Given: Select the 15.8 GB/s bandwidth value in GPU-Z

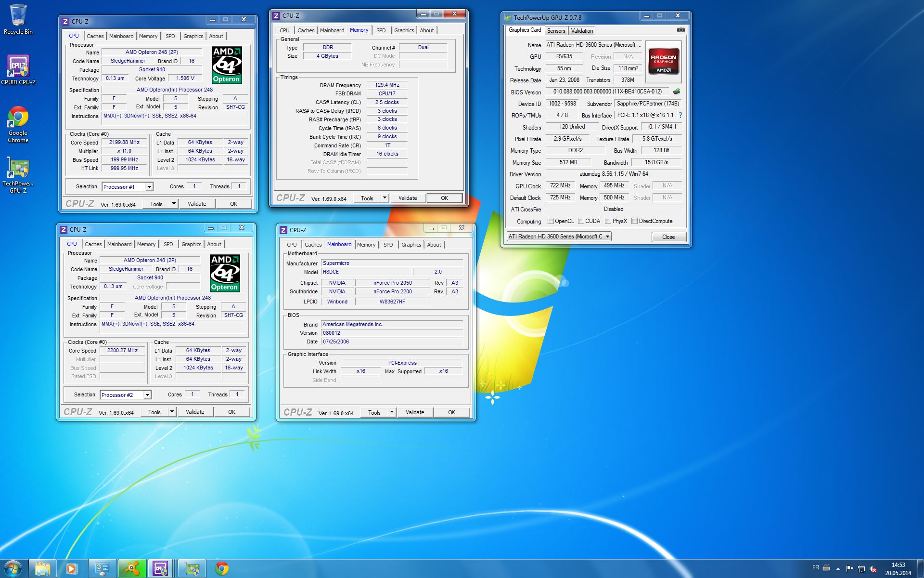Looking at the screenshot, I should coord(656,163).
